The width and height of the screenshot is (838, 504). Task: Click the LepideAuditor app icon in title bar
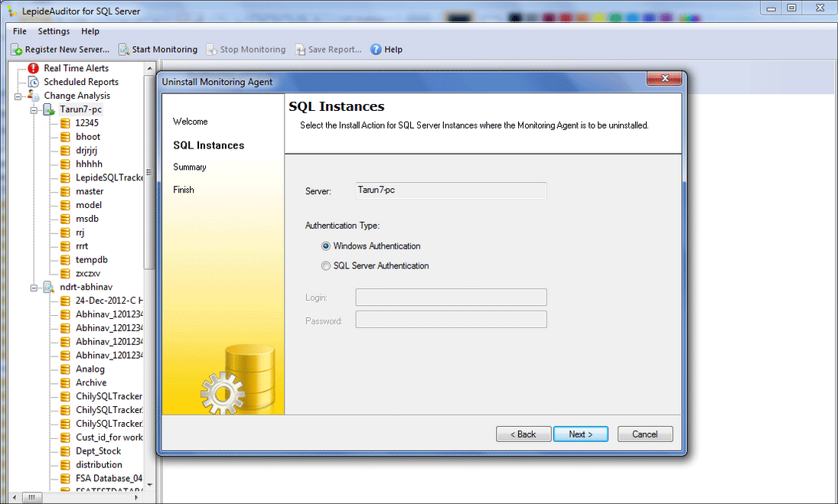pyautogui.click(x=12, y=11)
